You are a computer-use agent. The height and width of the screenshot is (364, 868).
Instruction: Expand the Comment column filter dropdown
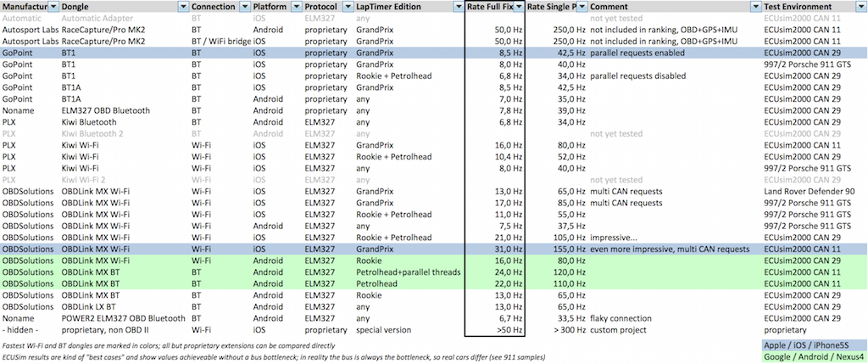[755, 7]
